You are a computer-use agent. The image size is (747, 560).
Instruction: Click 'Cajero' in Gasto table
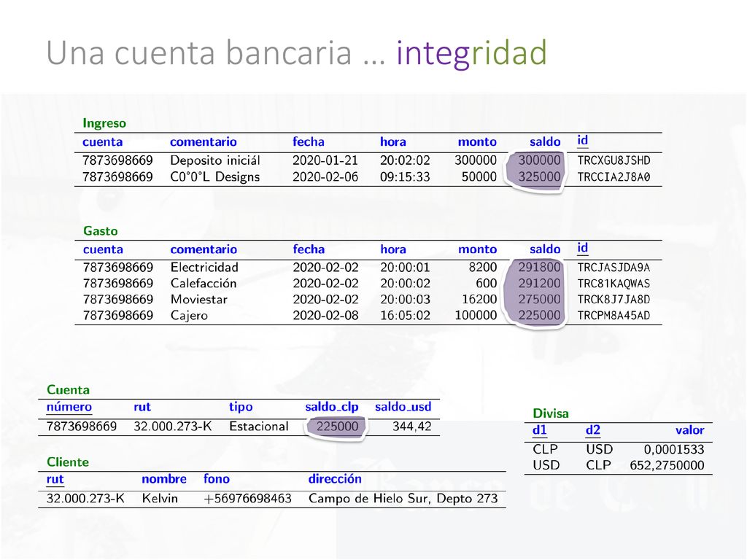tap(189, 316)
